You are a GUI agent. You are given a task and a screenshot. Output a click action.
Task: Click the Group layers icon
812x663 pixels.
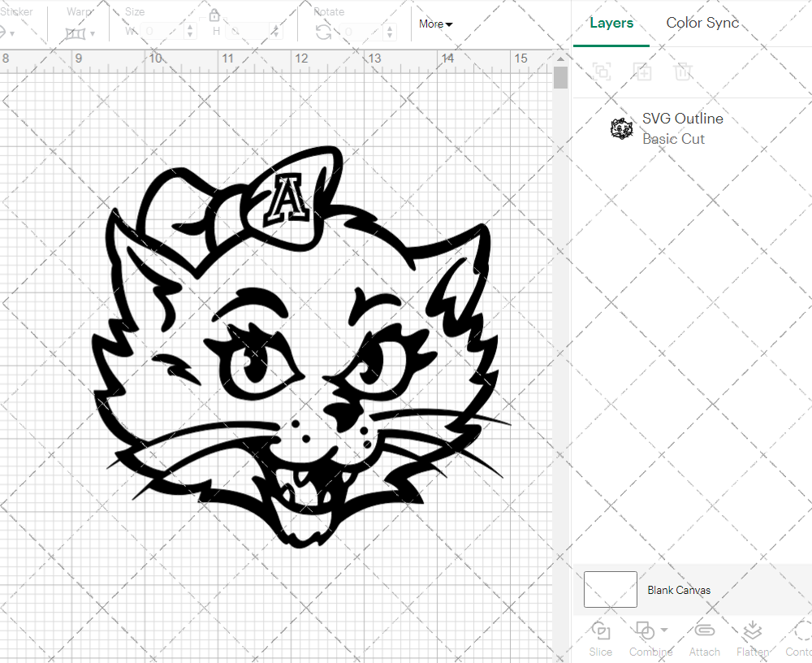click(602, 71)
